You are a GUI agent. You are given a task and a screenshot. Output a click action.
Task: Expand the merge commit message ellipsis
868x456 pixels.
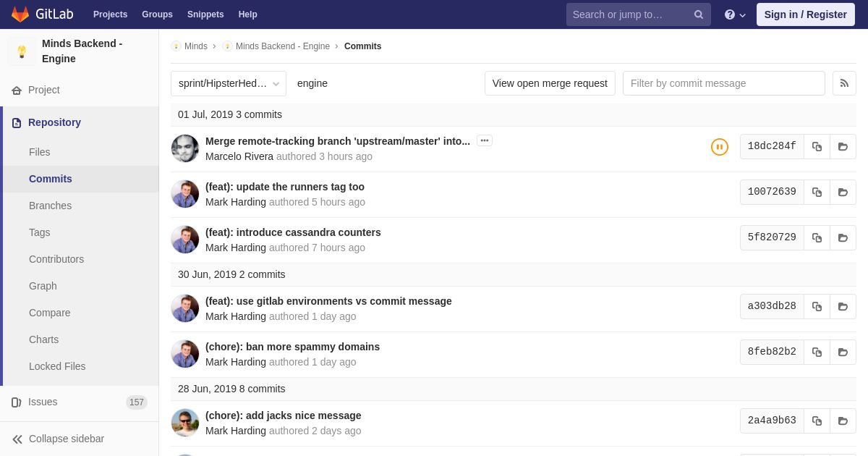point(485,140)
